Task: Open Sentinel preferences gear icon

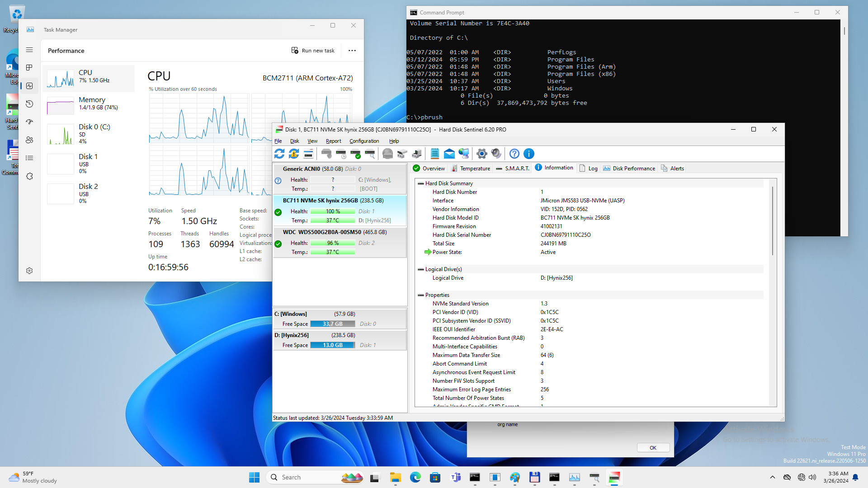Action: (481, 154)
